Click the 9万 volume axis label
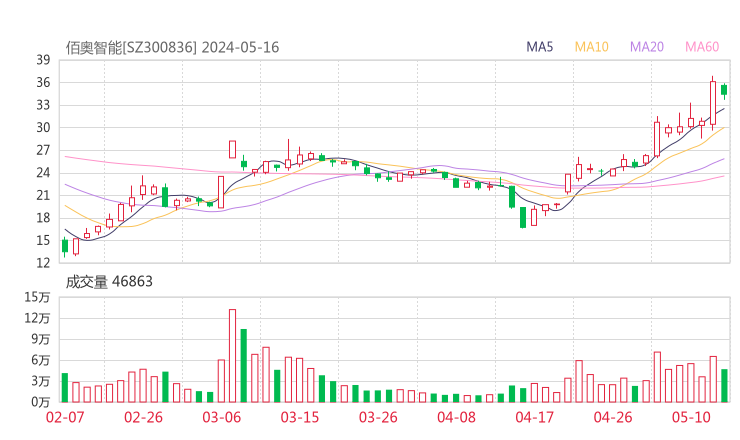The image size is (740, 440). 41,339
